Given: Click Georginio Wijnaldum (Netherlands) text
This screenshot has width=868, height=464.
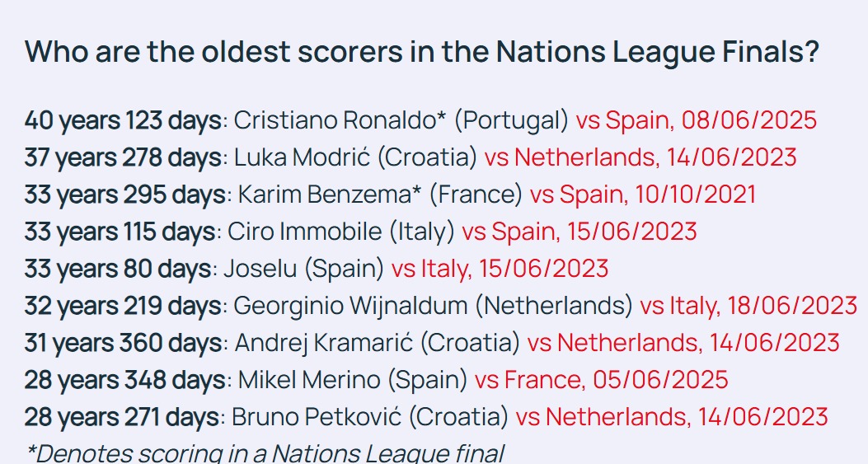Looking at the screenshot, I should tap(434, 306).
